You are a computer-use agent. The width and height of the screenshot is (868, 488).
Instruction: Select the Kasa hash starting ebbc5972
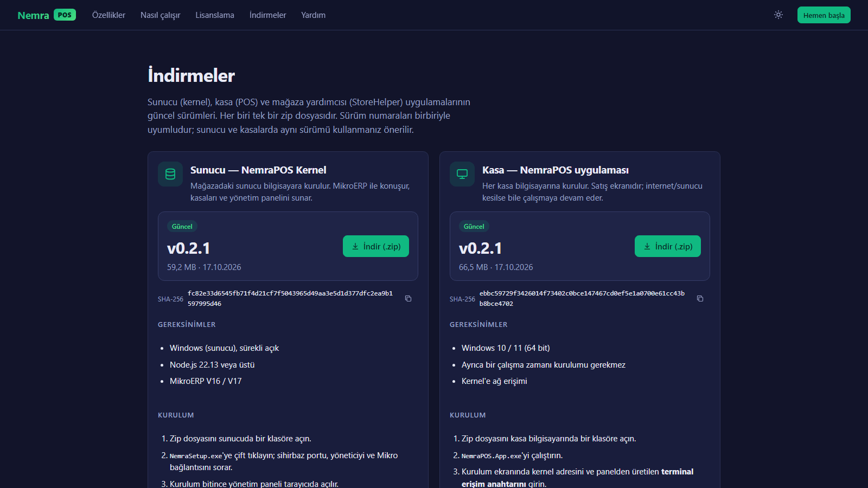coord(582,298)
